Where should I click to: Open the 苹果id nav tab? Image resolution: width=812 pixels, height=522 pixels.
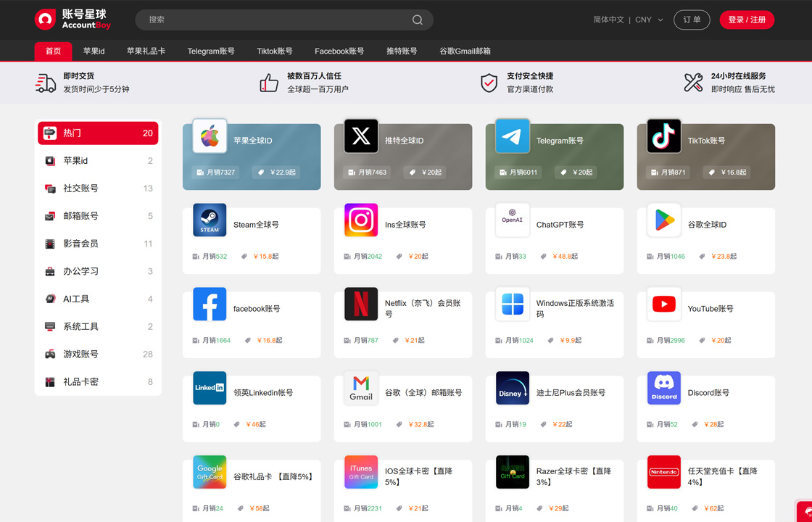coord(94,51)
